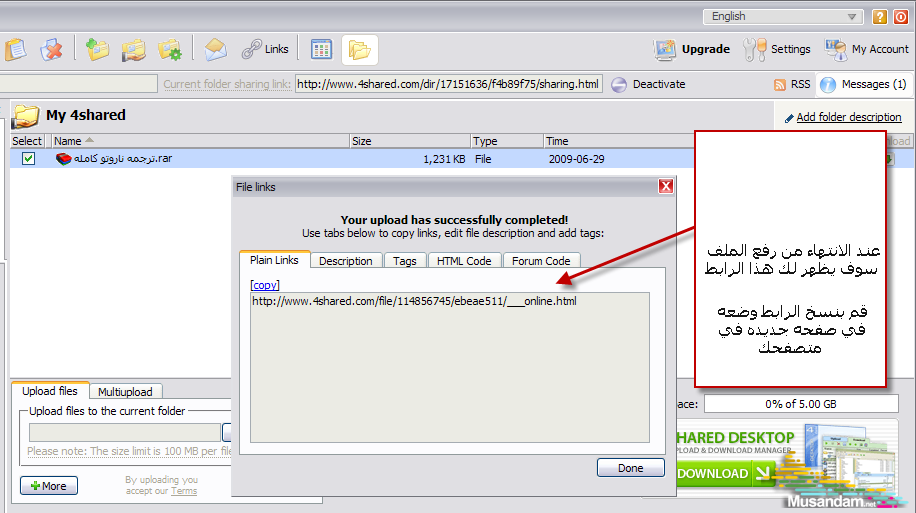
Task: Switch to the Multiupload tab
Action: tap(125, 392)
